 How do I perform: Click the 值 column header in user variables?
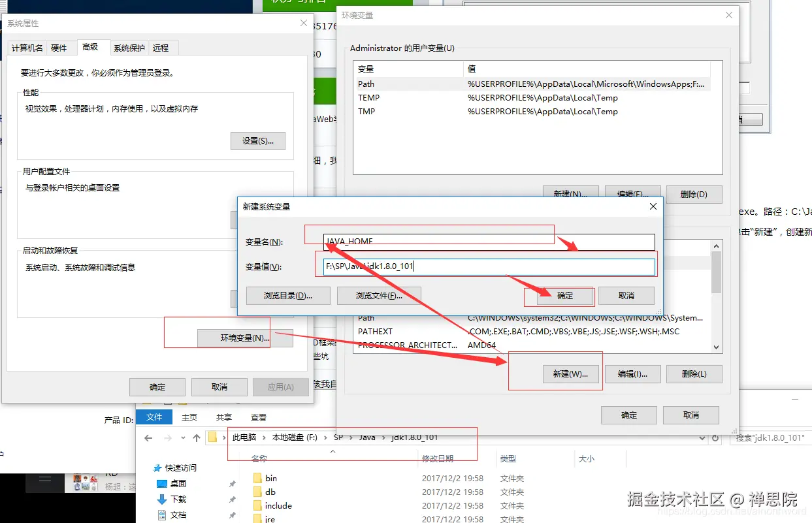pos(586,69)
